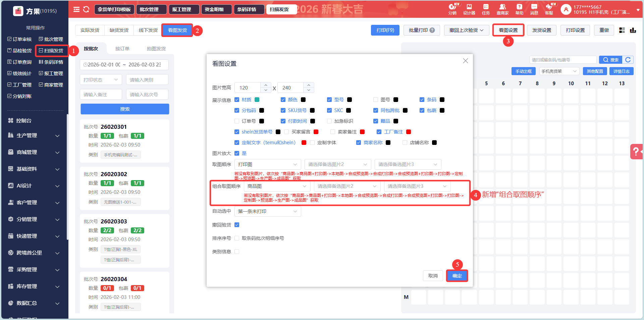Click the refresh icon beside 搜索 button

coord(628,60)
